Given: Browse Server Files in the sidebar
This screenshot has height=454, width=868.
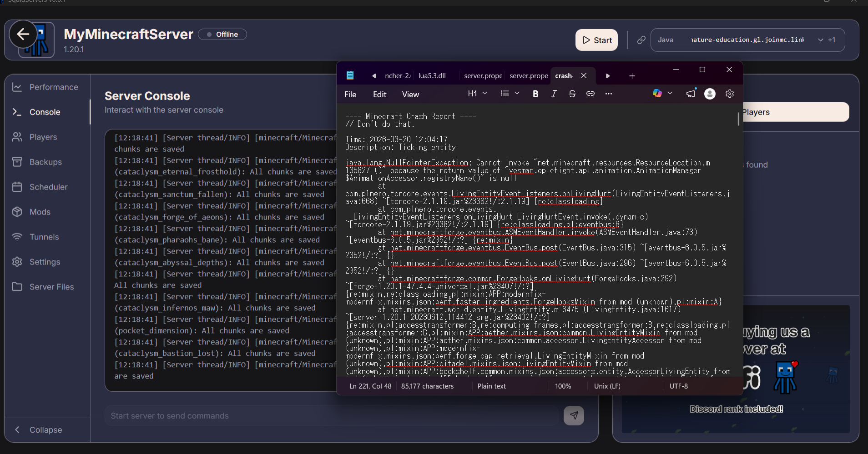Looking at the screenshot, I should (47, 287).
